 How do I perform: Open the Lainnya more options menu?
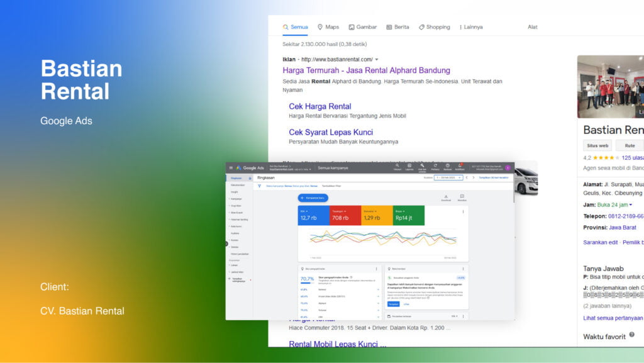(470, 27)
